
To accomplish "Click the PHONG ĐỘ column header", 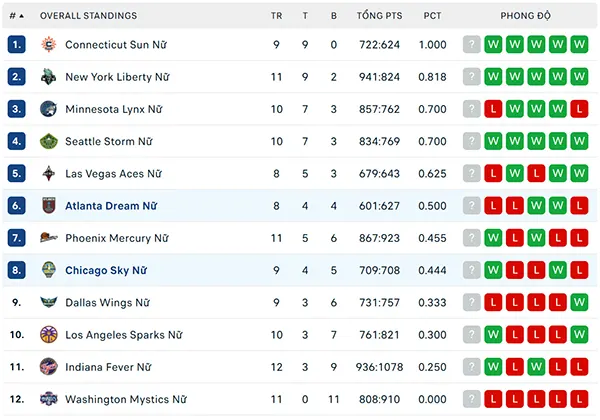I will click(x=525, y=16).
